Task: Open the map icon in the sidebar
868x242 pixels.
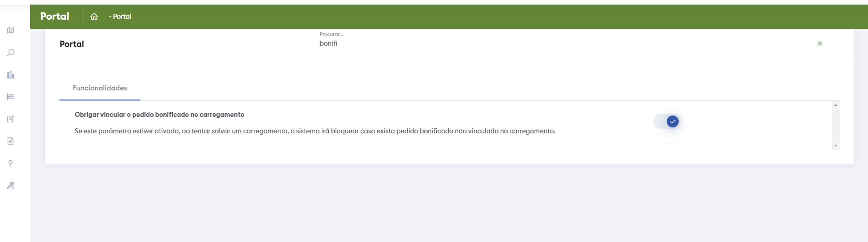Action: 11,31
